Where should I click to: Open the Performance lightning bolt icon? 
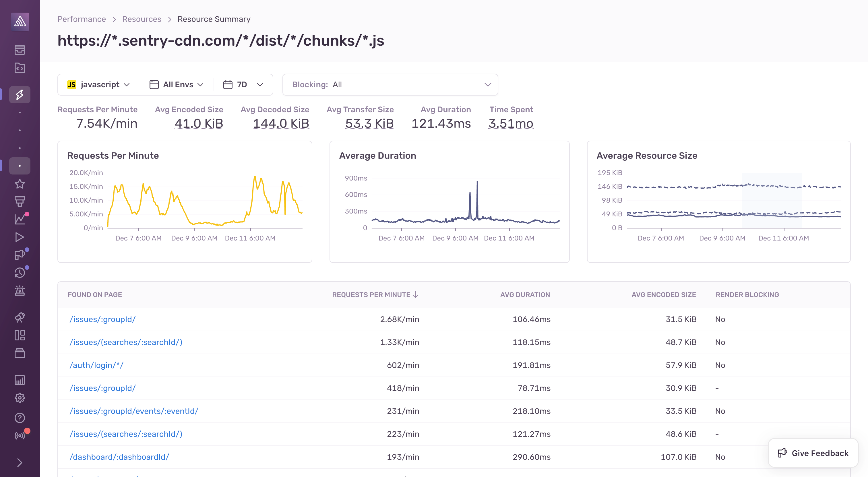20,95
